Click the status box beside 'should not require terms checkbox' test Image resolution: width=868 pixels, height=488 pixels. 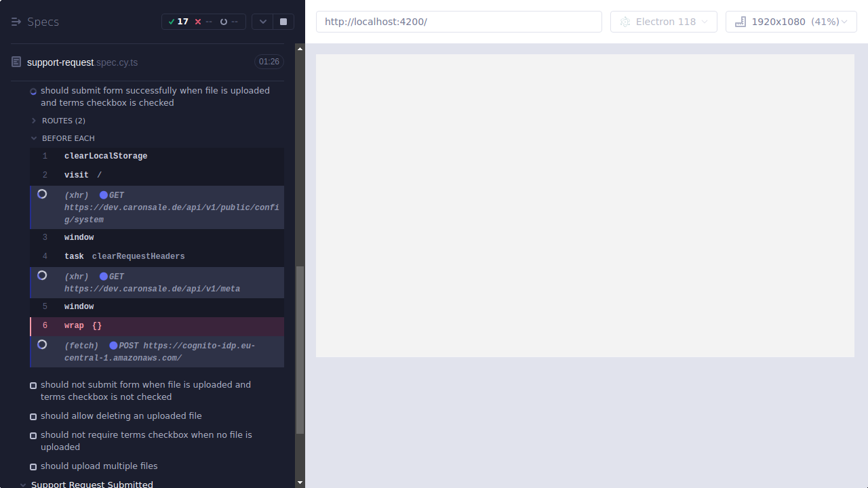point(33,435)
